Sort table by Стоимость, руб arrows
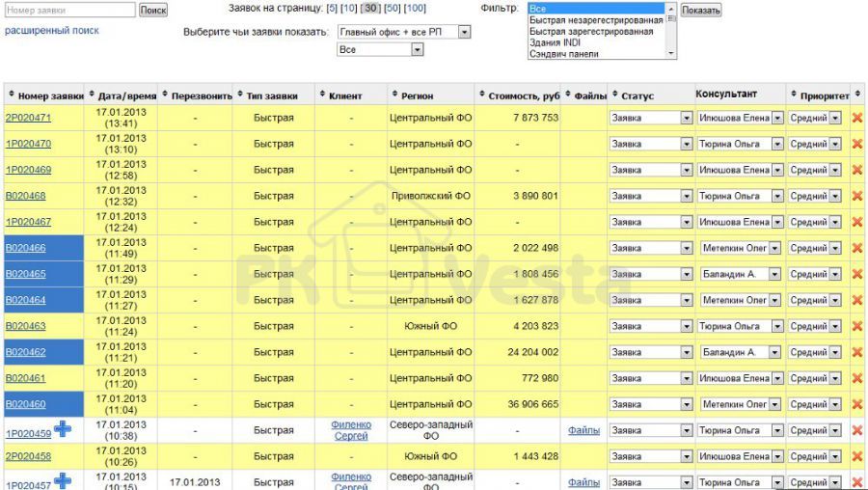The image size is (868, 490). [482, 95]
